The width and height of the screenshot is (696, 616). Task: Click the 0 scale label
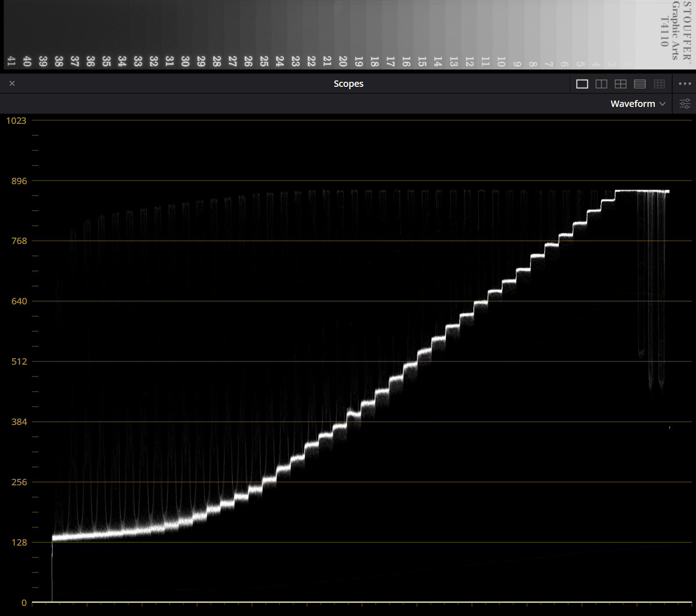24,603
